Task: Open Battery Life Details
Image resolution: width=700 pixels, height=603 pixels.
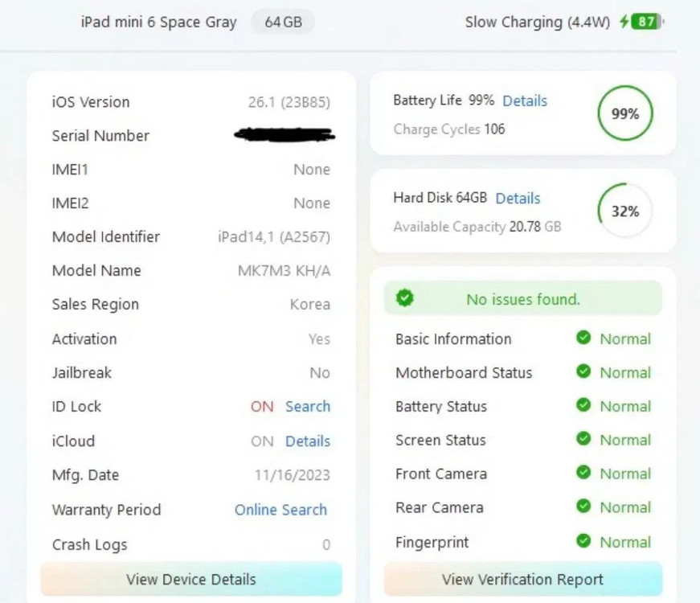Action: pyautogui.click(x=525, y=100)
